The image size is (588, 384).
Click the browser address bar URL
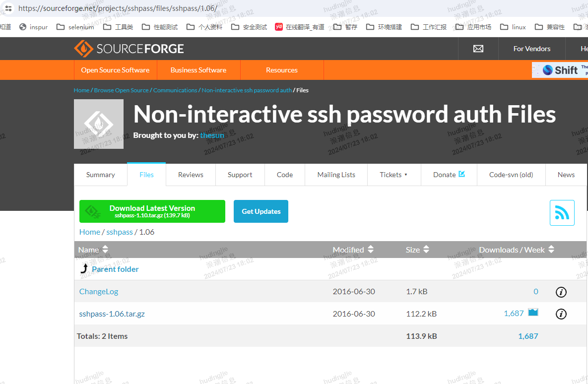click(117, 8)
